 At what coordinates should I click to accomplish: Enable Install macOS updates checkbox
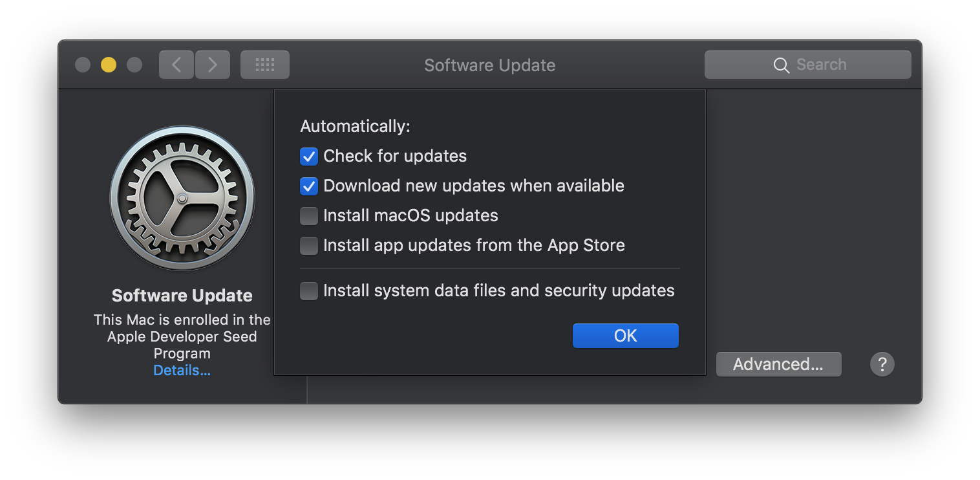tap(309, 215)
